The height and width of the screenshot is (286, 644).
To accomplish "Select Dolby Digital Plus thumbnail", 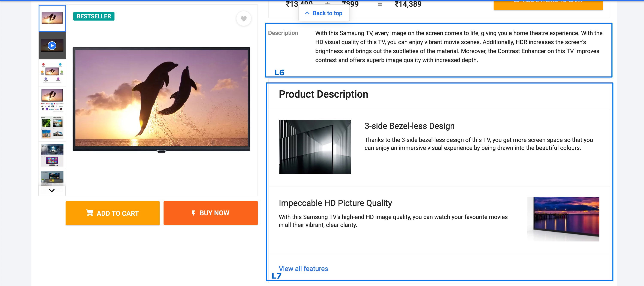I will pyautogui.click(x=52, y=155).
